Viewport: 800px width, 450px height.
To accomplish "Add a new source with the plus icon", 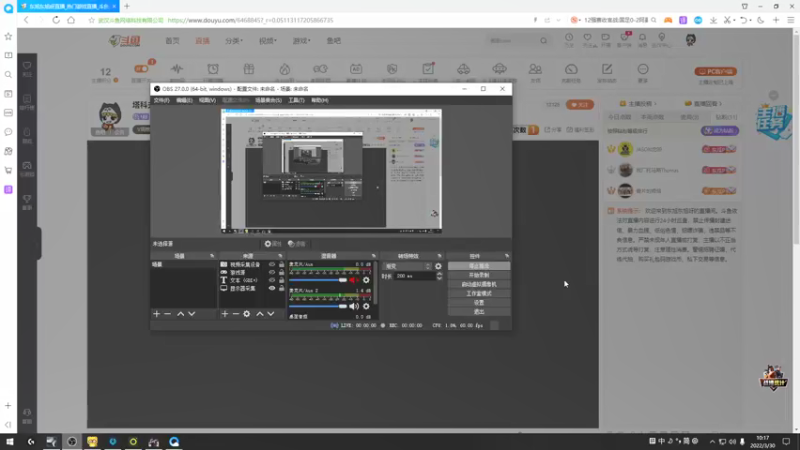I will click(x=224, y=314).
